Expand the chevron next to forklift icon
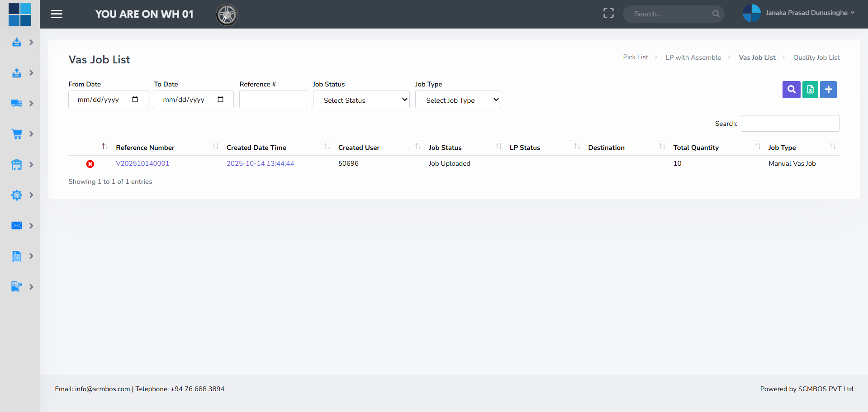Image resolution: width=868 pixels, height=412 pixels. click(31, 287)
